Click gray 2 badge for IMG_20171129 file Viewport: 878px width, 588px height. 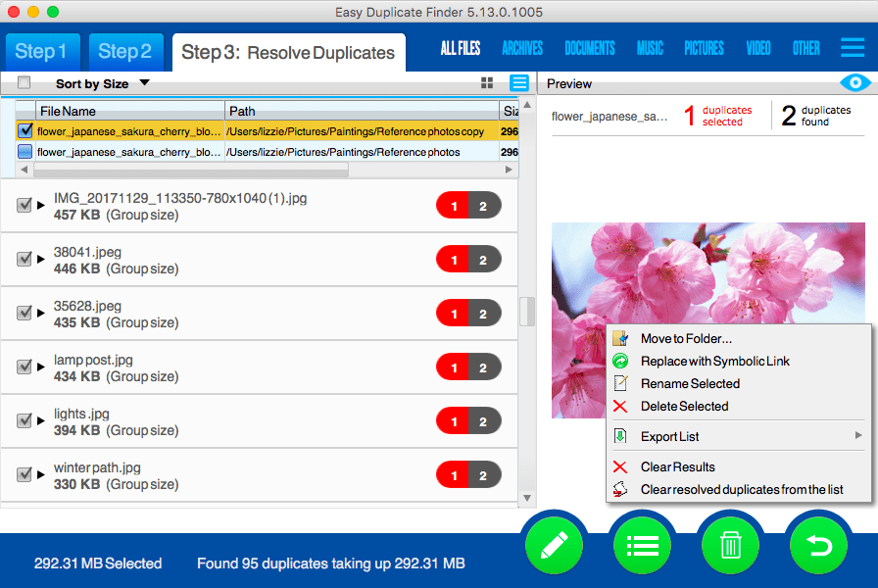pyautogui.click(x=484, y=206)
